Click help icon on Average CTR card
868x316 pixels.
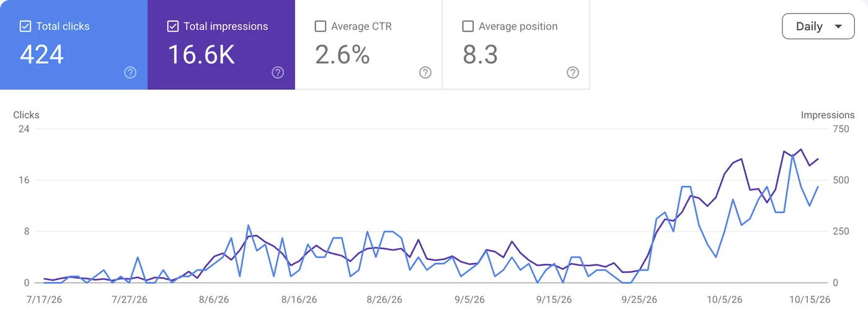click(425, 72)
